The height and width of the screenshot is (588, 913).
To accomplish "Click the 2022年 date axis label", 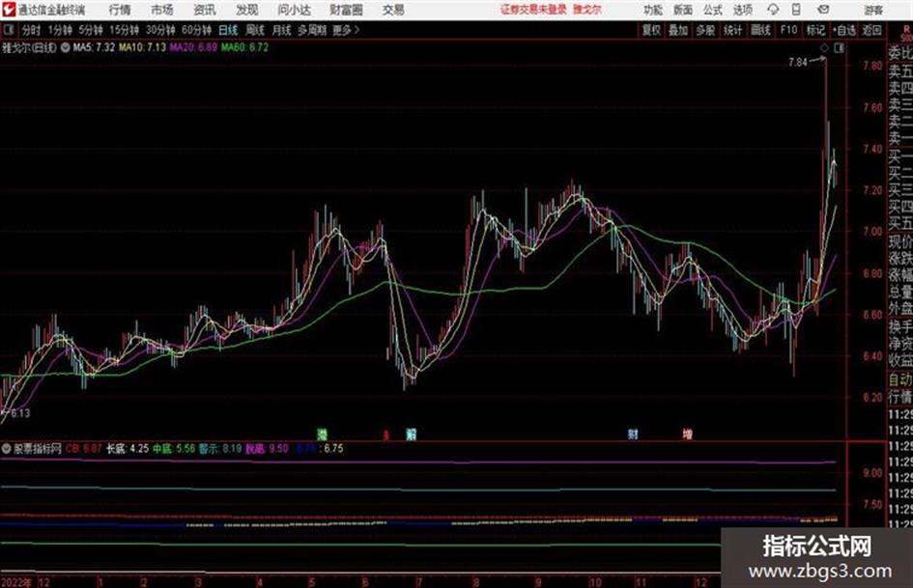I will point(16,582).
